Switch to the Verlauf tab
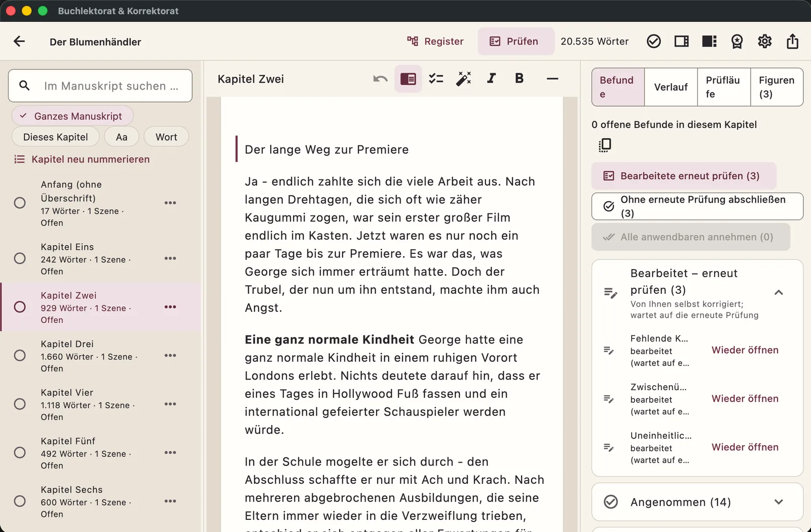This screenshot has height=532, width=811. click(x=671, y=87)
